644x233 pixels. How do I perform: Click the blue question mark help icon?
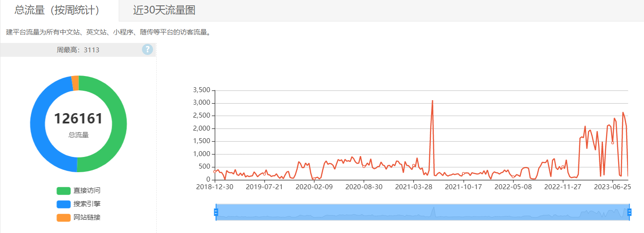point(148,50)
